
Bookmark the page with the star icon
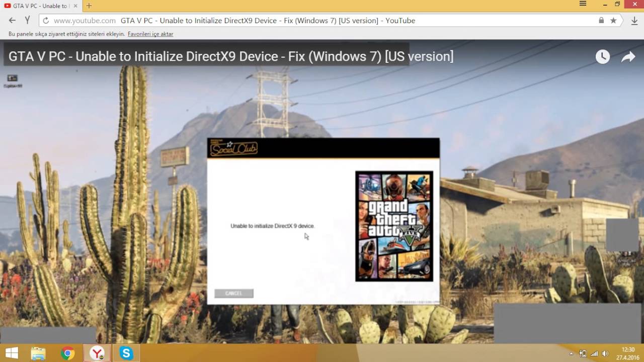coord(613,21)
